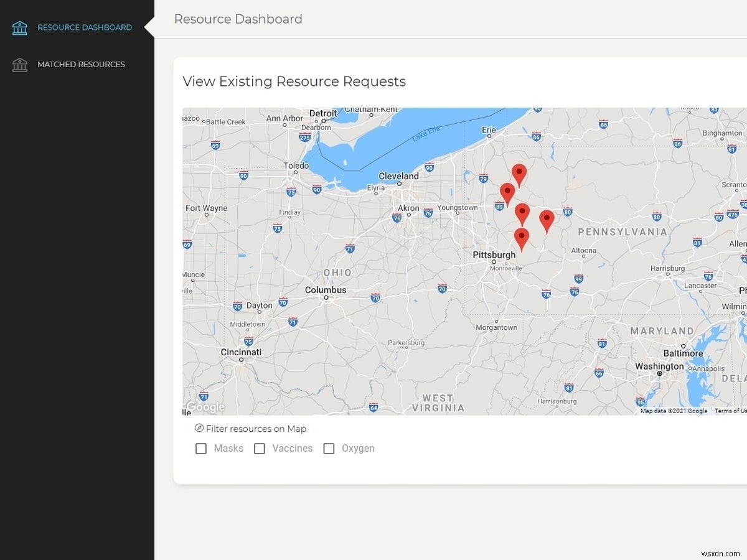Click the 'Map data ©2021 Google' text
747x560 pixels.
[674, 411]
